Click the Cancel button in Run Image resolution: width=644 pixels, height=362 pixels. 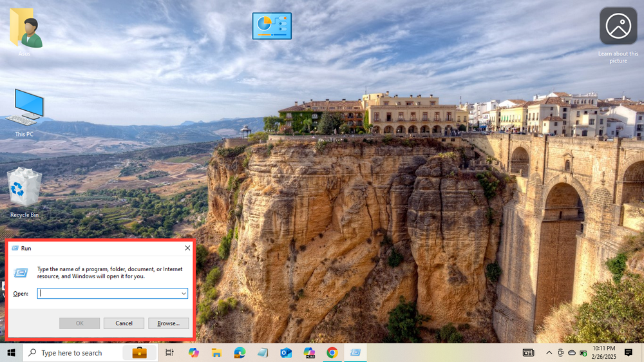pyautogui.click(x=124, y=323)
